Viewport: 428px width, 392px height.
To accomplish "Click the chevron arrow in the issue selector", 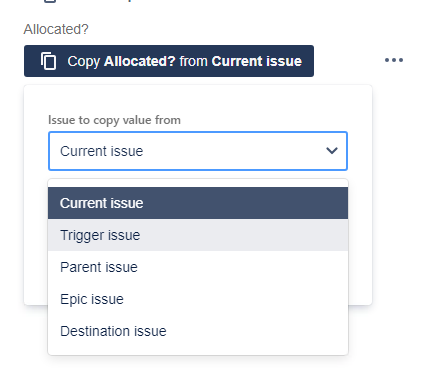I will click(x=332, y=151).
